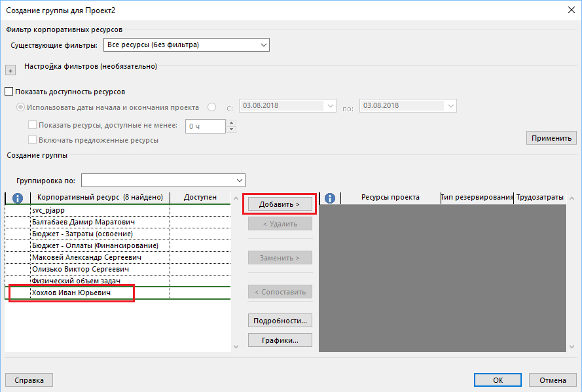Click the '0 ч' hours input field
The image size is (582, 392).
(x=206, y=126)
